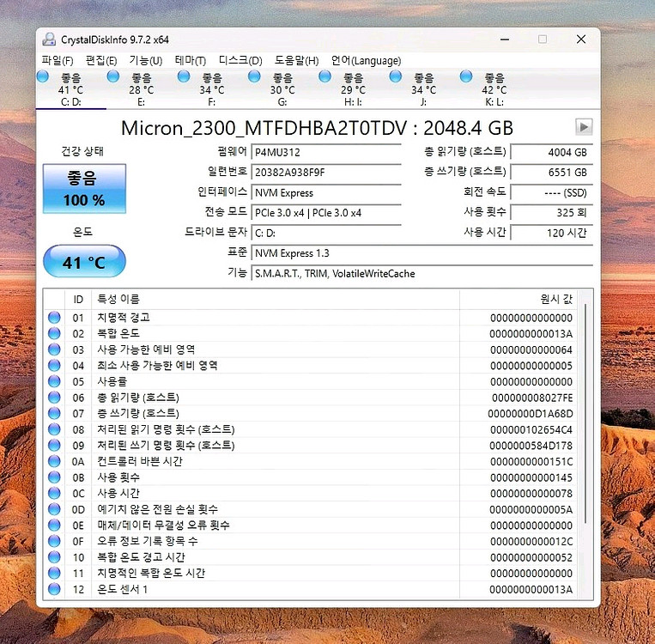The width and height of the screenshot is (655, 644).
Task: Click status dot for row 10 복합 온도 경고 시간
Action: pyautogui.click(x=54, y=557)
